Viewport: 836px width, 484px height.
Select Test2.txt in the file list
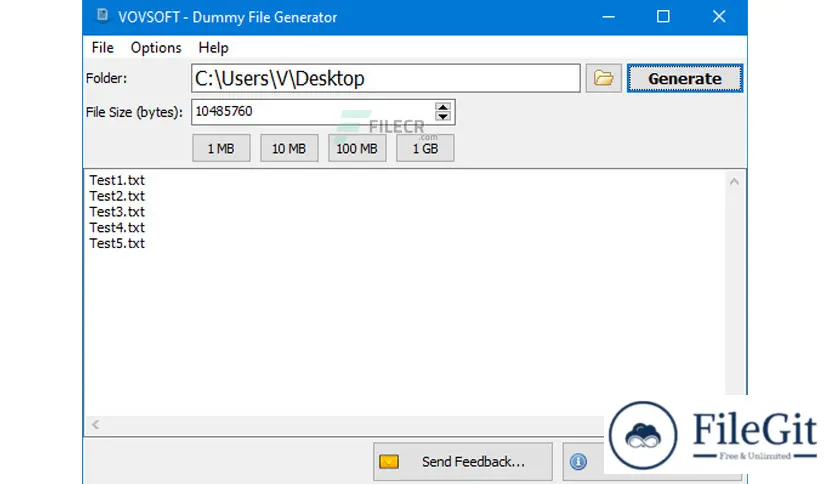click(x=117, y=196)
